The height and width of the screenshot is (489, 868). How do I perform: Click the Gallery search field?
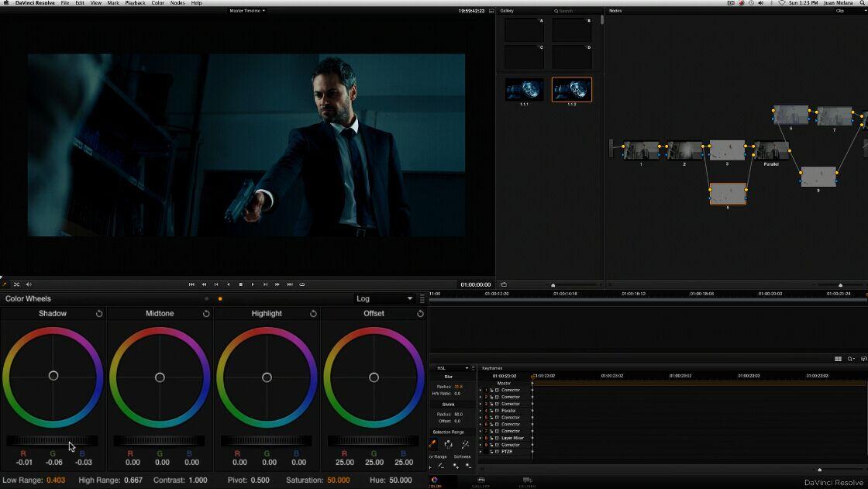click(x=576, y=11)
